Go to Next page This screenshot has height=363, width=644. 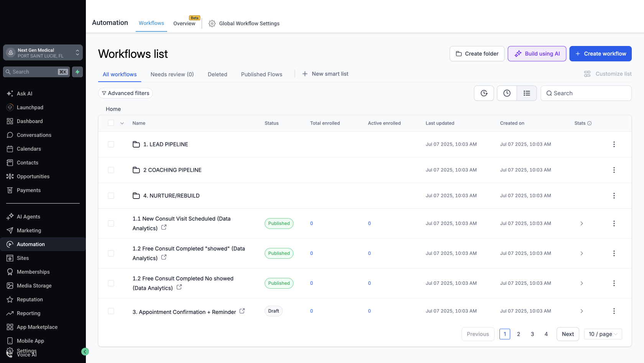point(568,334)
